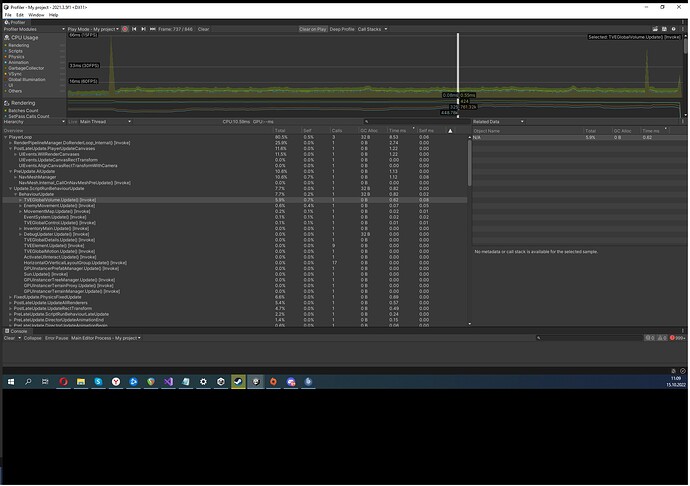Open the Play Mode target dropdown
The width and height of the screenshot is (690, 486).
(93, 29)
